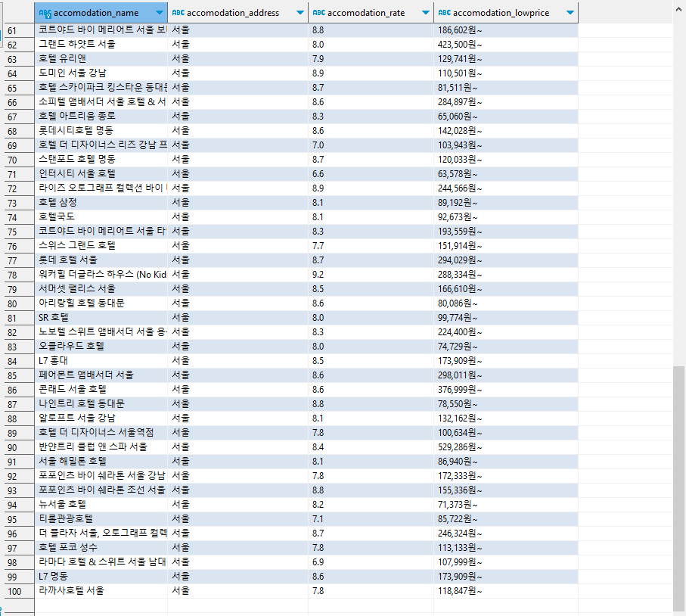Select the cell '페어몬트 앰배서더 서울'
The width and height of the screenshot is (686, 616).
click(101, 375)
